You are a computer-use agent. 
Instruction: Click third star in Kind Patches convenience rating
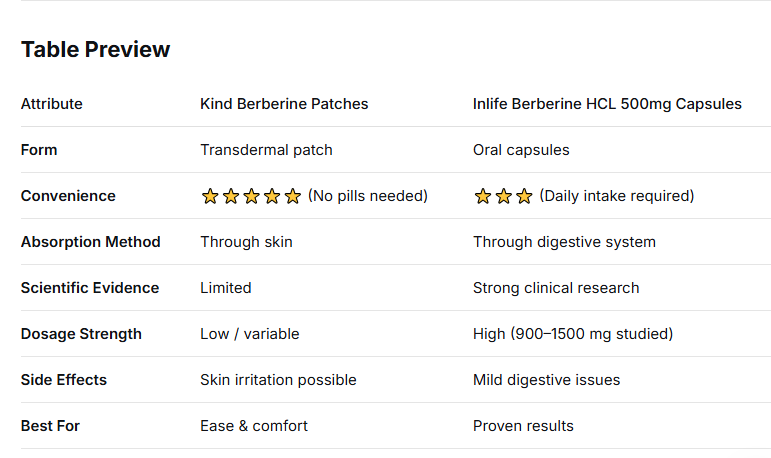[251, 197]
